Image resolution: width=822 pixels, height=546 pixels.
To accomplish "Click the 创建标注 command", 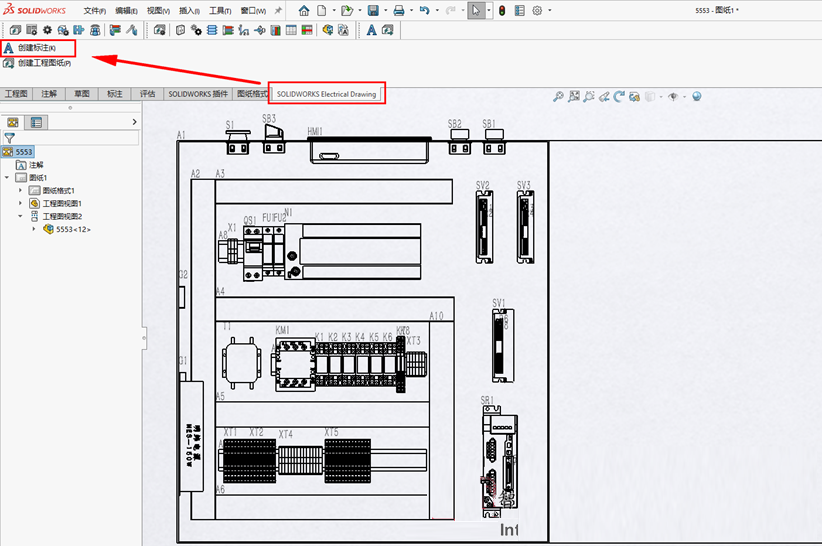I will [37, 47].
